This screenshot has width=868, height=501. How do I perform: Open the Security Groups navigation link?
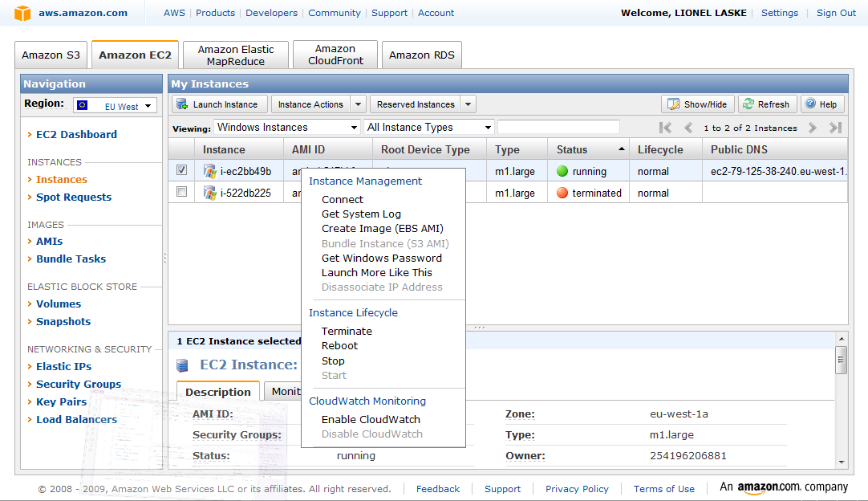click(x=79, y=384)
